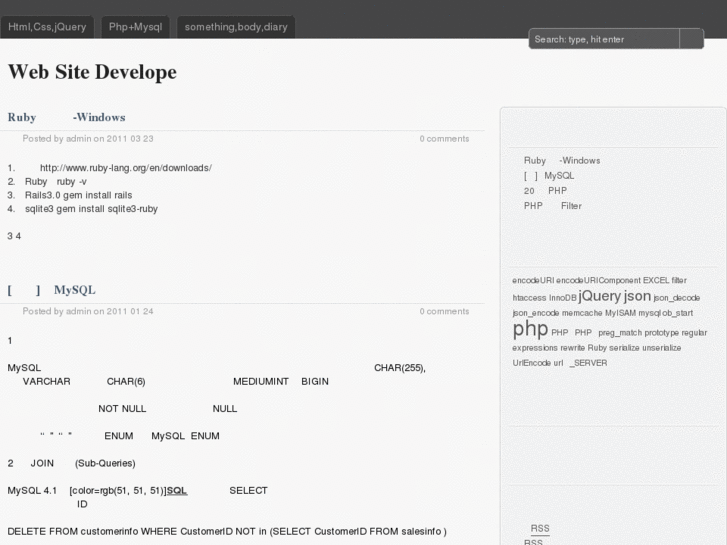This screenshot has height=545, width=727.
Task: Open the [ ] MySQL post title
Action: coord(51,290)
